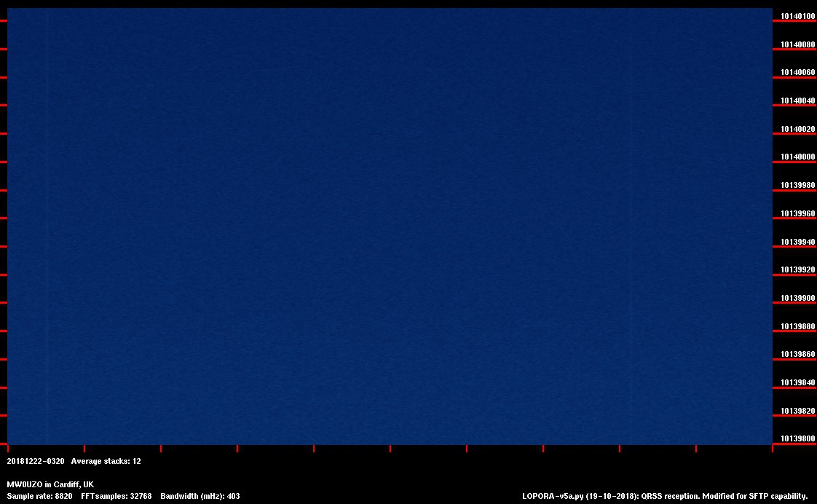Click the Average stacks: 12 label

106,461
